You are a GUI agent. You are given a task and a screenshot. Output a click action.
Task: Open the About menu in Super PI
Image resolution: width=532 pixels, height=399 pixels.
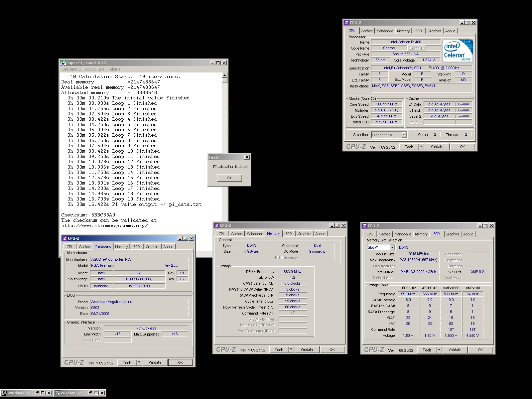point(94,69)
